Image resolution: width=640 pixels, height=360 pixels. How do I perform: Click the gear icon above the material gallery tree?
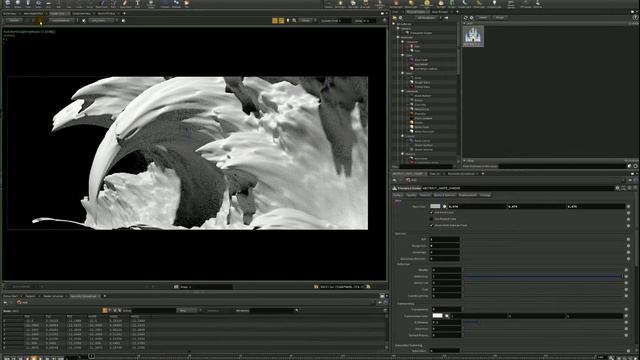(x=401, y=18)
